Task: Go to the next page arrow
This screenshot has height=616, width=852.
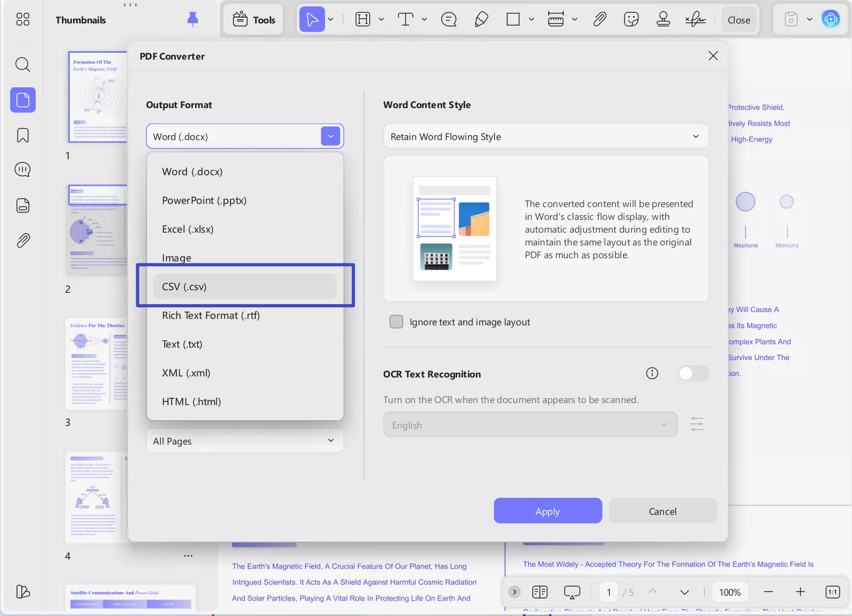Action: [x=685, y=592]
